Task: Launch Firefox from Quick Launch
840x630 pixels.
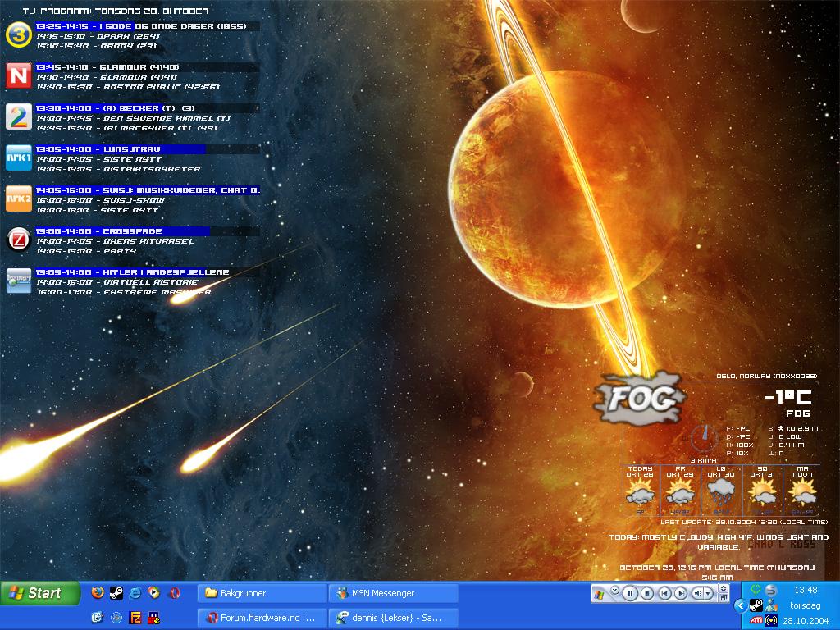Action: pyautogui.click(x=98, y=592)
